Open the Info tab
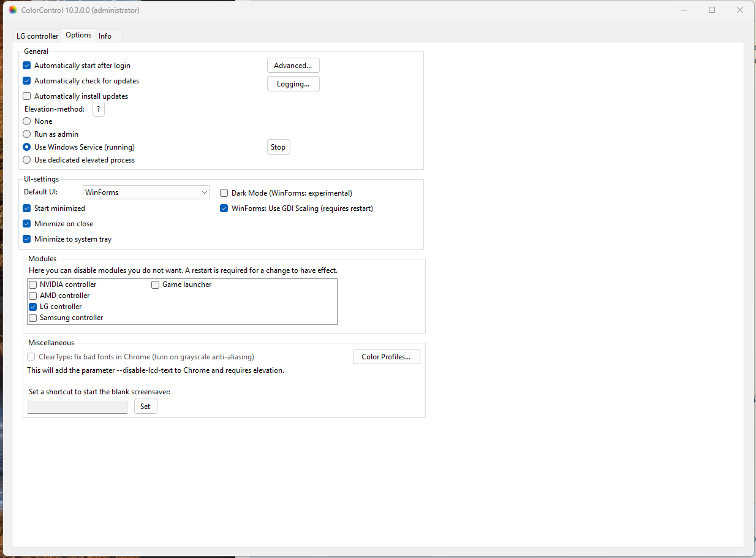This screenshot has height=558, width=756. [x=105, y=36]
